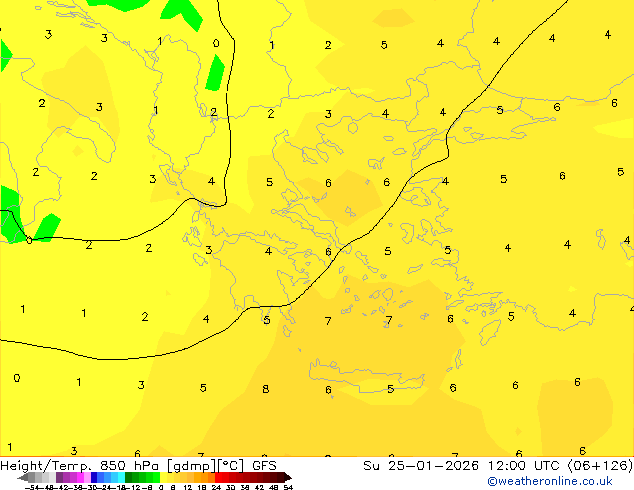The width and height of the screenshot is (634, 490).
Task: Click the legend label 54 at scale end
Action: (288, 487)
